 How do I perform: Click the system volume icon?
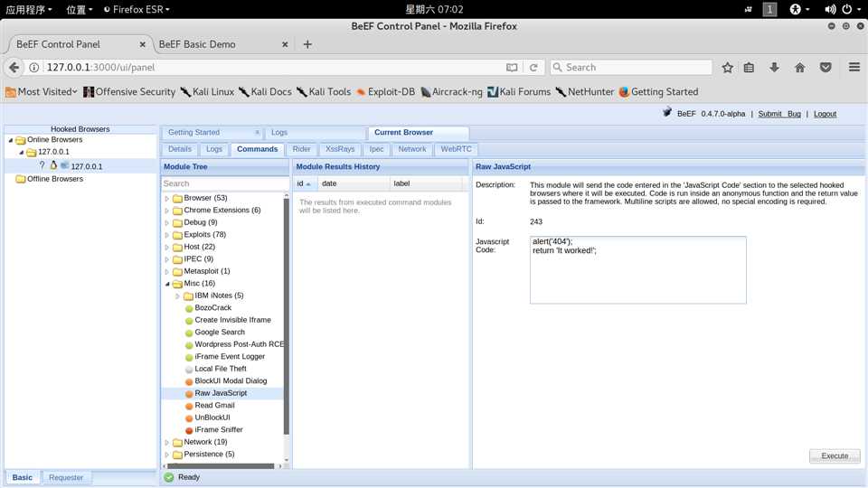pyautogui.click(x=830, y=9)
